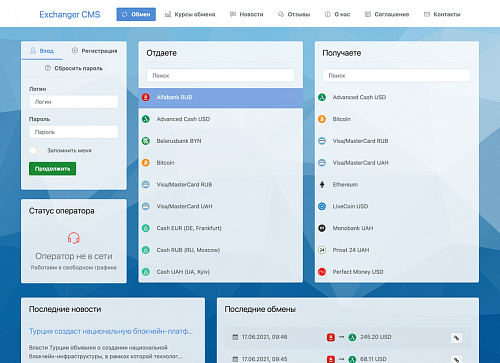Select Perfect Money USD text

(x=358, y=272)
